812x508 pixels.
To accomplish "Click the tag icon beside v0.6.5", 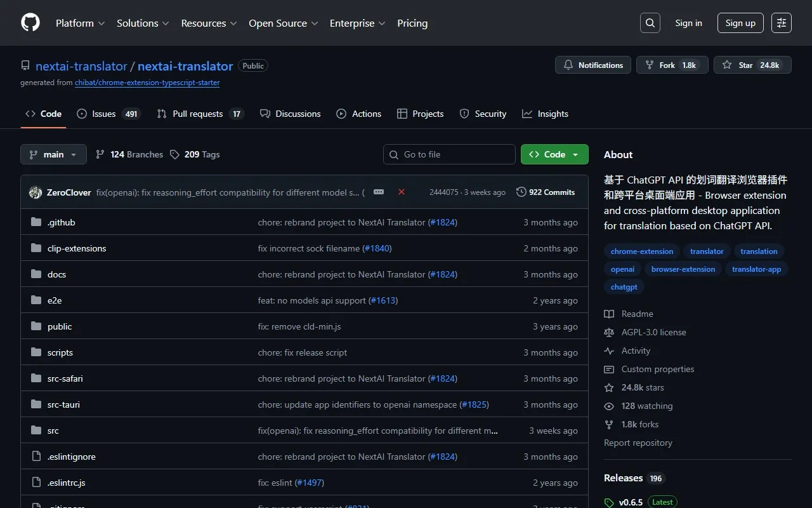I will (x=608, y=502).
